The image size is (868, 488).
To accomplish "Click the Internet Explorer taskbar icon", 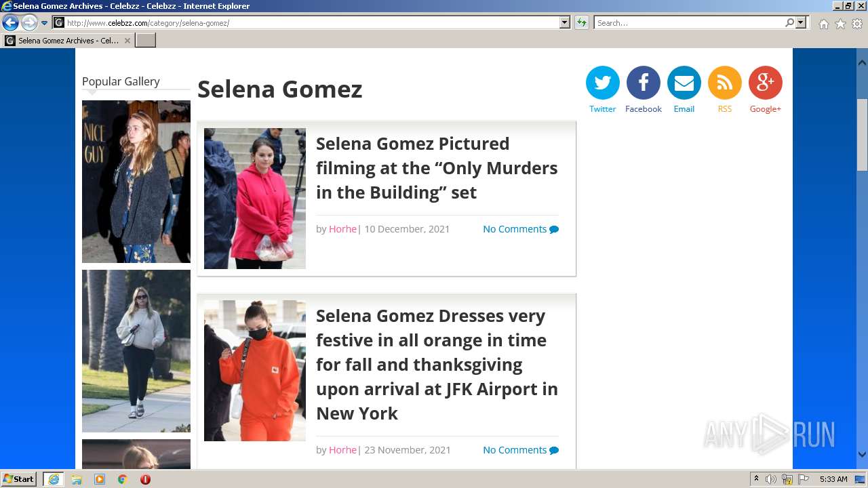I will (54, 479).
